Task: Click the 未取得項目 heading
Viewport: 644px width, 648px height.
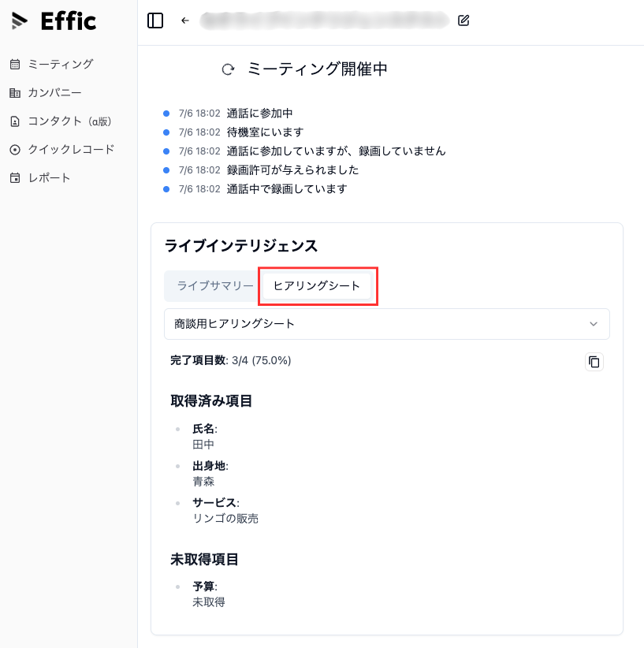Action: (204, 560)
